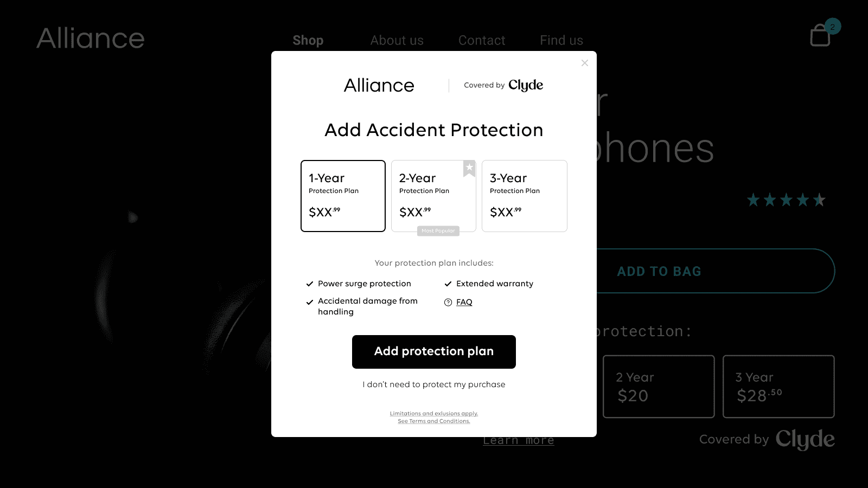Click the checkmark beside Power surge protection
This screenshot has height=488, width=868.
pos(310,283)
